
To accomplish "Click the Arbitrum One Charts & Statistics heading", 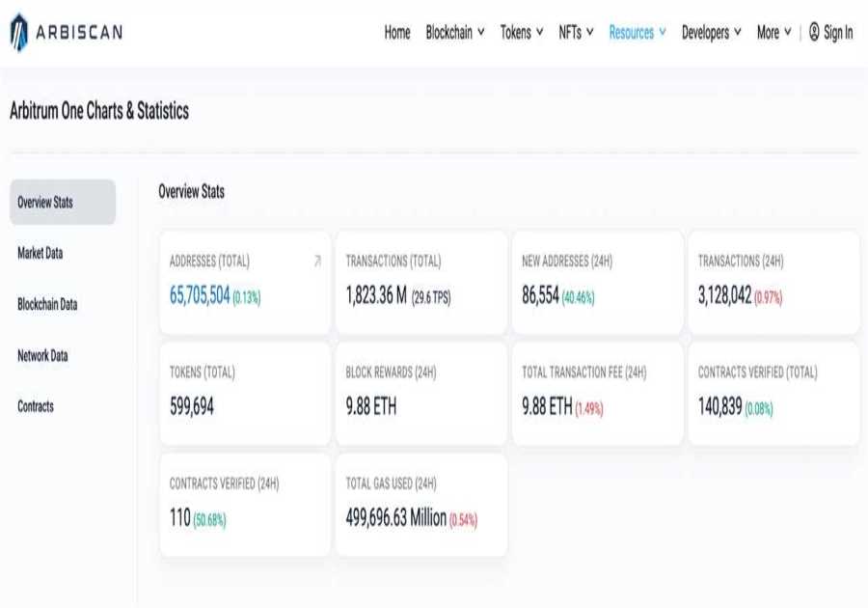I will pos(99,111).
